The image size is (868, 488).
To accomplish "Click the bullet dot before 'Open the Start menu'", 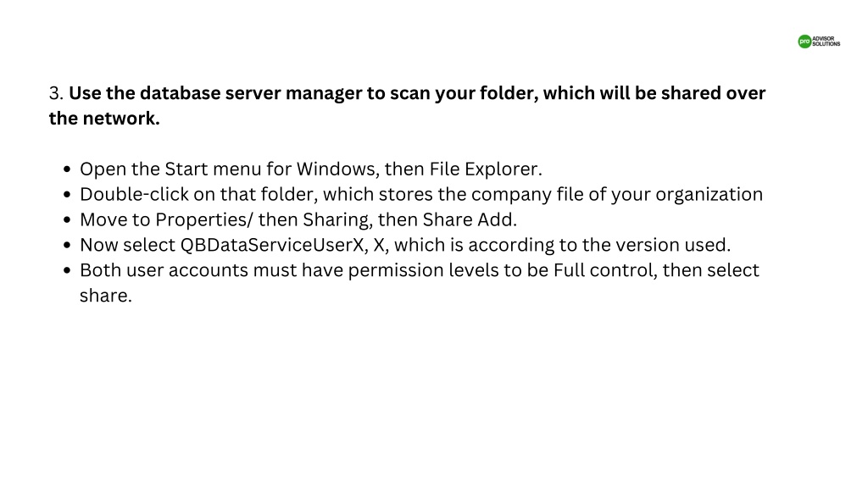I will click(x=68, y=169).
